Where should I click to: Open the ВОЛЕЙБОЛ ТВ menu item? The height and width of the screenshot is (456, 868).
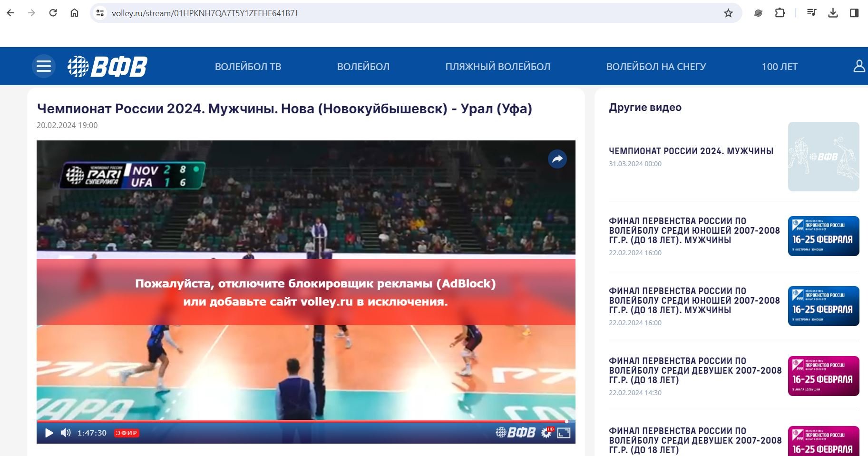[x=249, y=66]
